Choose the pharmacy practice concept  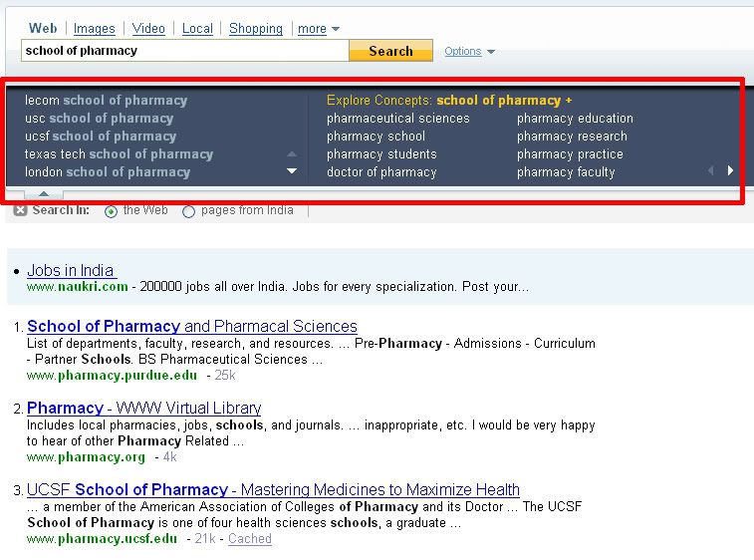click(x=570, y=154)
